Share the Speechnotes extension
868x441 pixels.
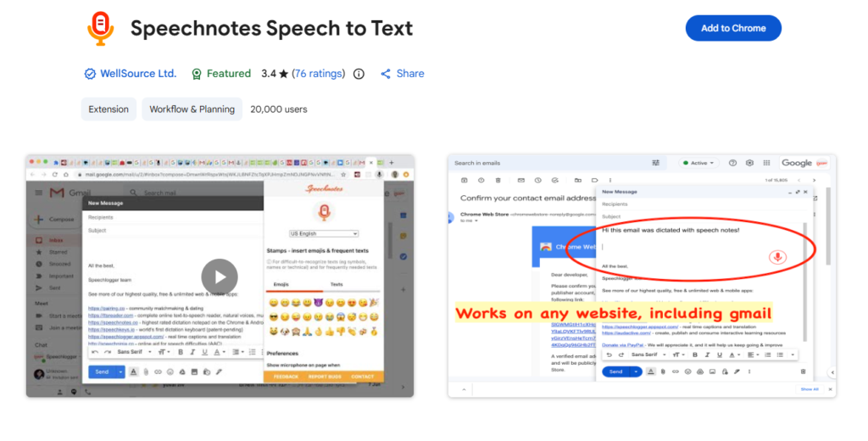[403, 74]
